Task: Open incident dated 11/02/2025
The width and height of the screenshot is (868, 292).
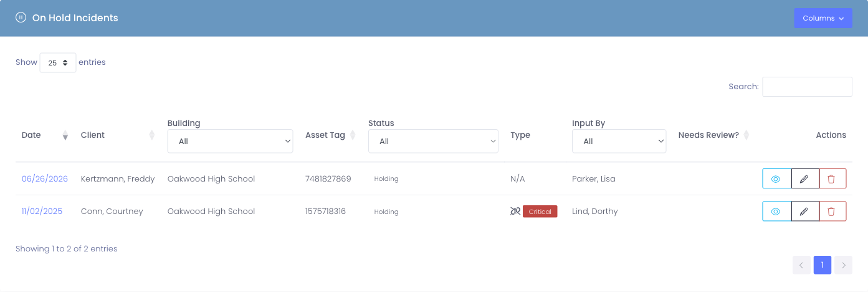Action: pyautogui.click(x=42, y=212)
